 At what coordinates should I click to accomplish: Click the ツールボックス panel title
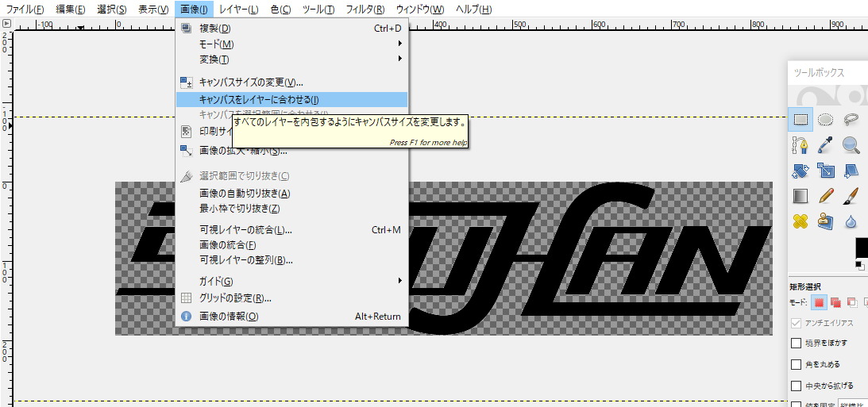pos(819,73)
